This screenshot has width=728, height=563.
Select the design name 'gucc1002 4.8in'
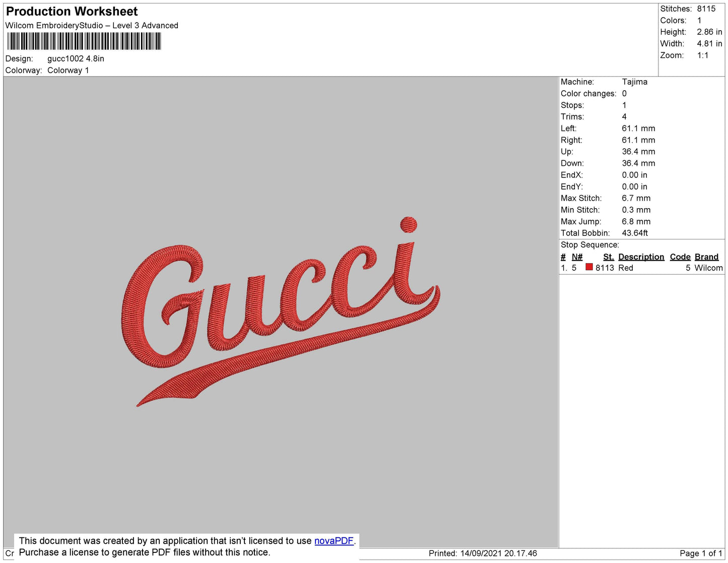pos(76,58)
